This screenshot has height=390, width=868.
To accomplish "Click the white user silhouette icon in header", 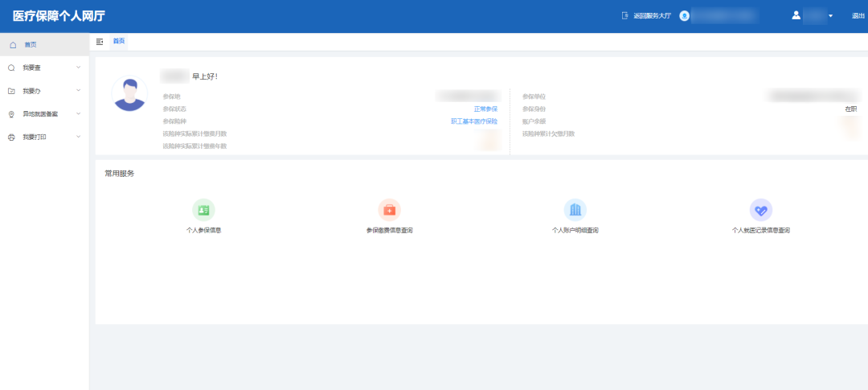I will click(x=796, y=15).
